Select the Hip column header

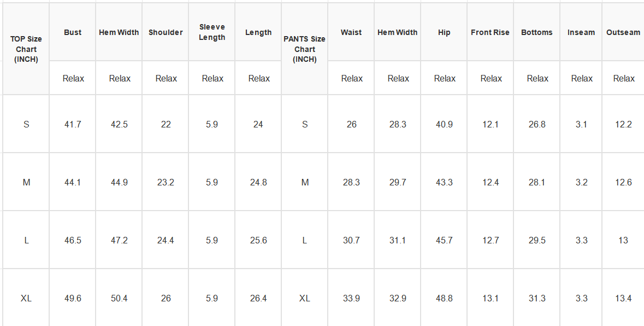[444, 32]
